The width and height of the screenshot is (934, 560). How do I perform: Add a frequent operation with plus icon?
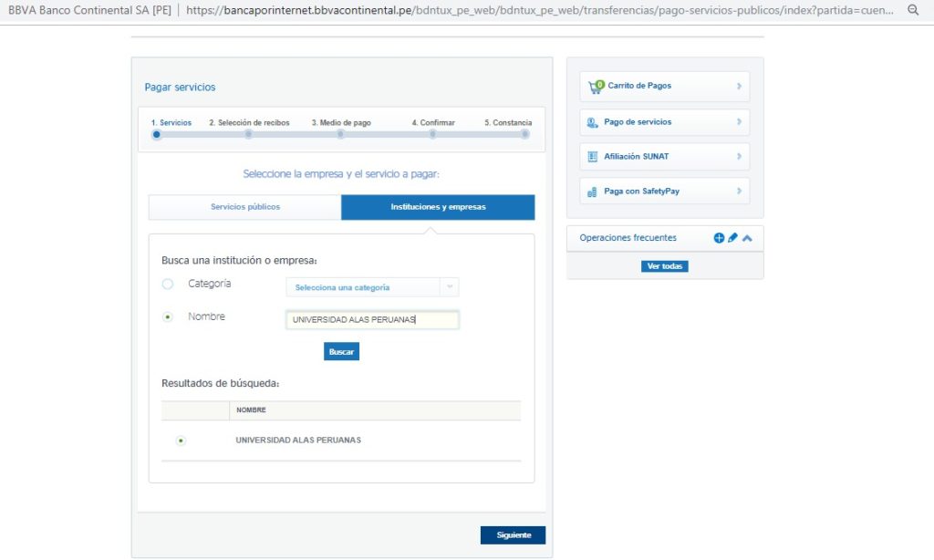(x=719, y=238)
